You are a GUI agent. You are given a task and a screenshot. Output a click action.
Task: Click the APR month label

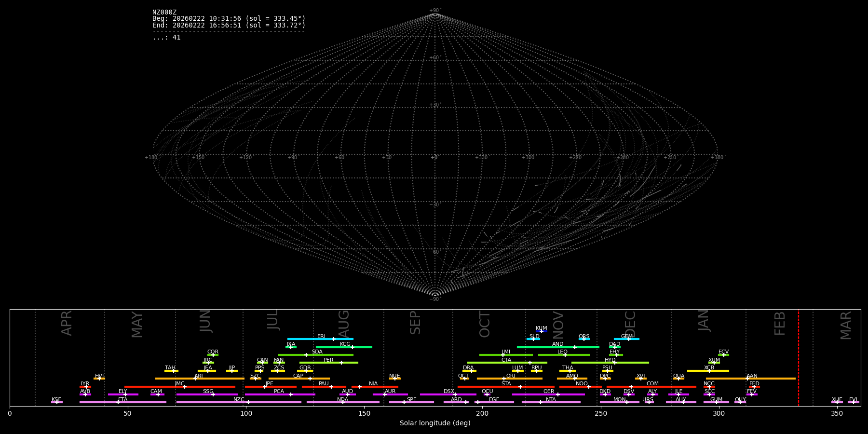(x=67, y=324)
